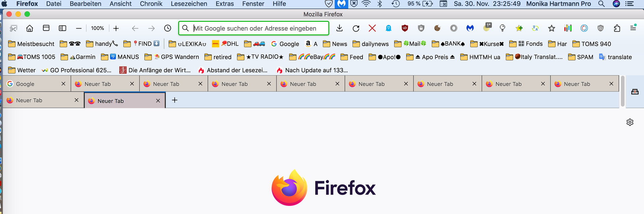Open the blue ghost extension icon
This screenshot has height=214, width=644.
tap(388, 28)
